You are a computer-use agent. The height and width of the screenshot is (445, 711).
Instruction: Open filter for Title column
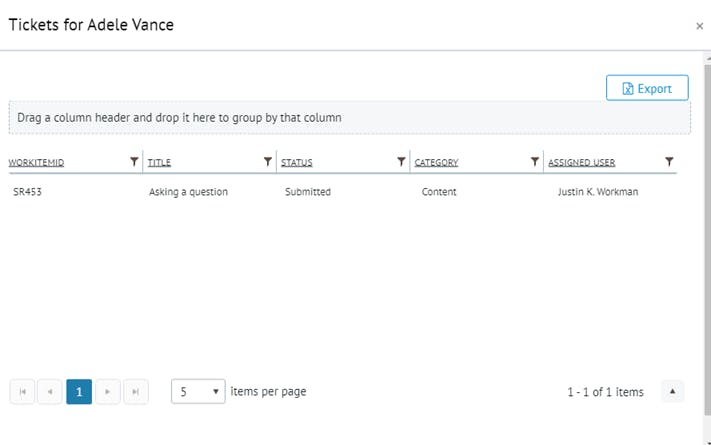(267, 162)
